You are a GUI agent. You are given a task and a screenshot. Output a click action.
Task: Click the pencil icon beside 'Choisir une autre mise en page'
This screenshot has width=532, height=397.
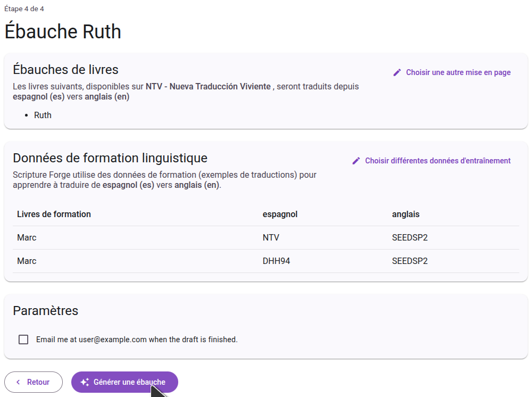point(397,72)
